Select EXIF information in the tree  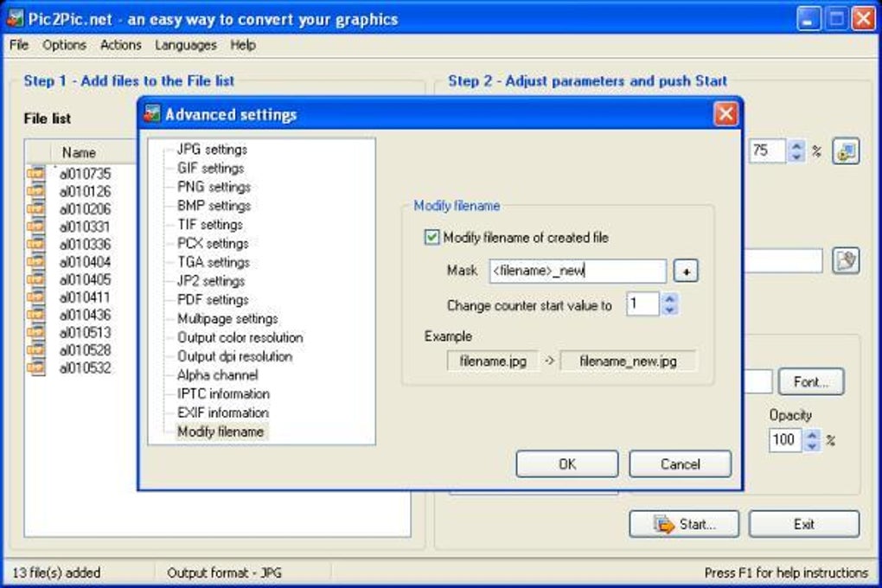click(223, 413)
